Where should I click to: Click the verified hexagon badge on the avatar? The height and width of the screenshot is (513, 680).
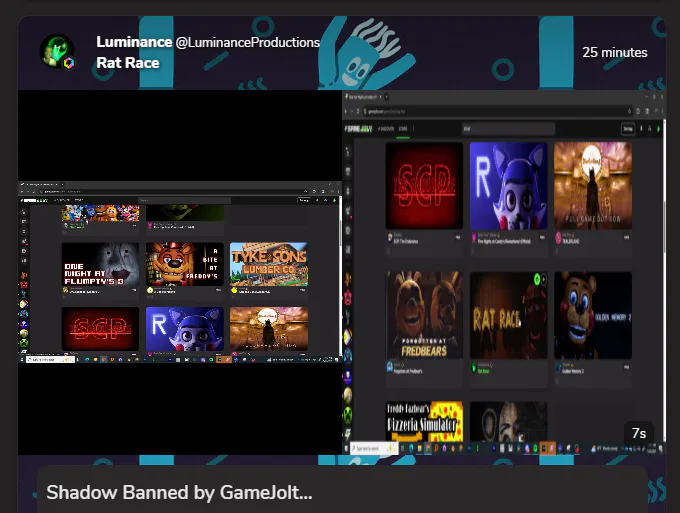coord(69,63)
